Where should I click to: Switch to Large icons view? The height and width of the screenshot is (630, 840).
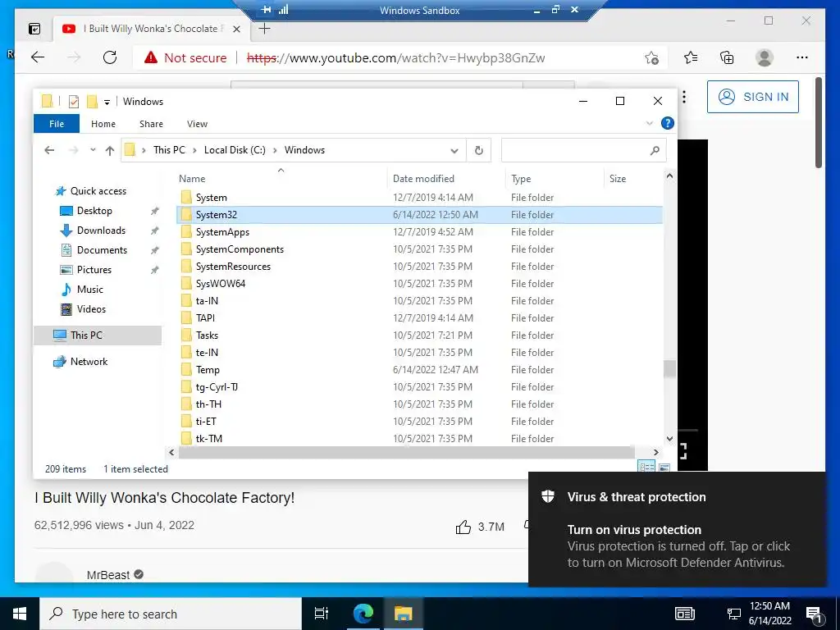[664, 468]
